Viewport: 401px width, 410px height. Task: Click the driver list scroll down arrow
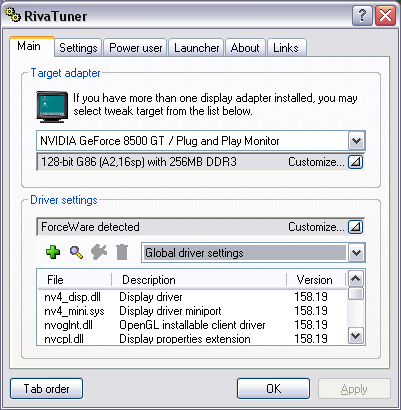pyautogui.click(x=356, y=335)
